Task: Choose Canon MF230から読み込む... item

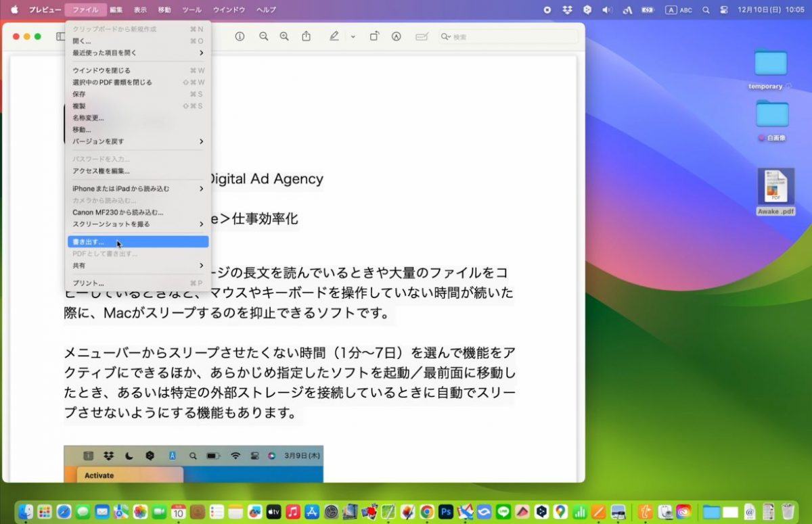Action: [138, 212]
